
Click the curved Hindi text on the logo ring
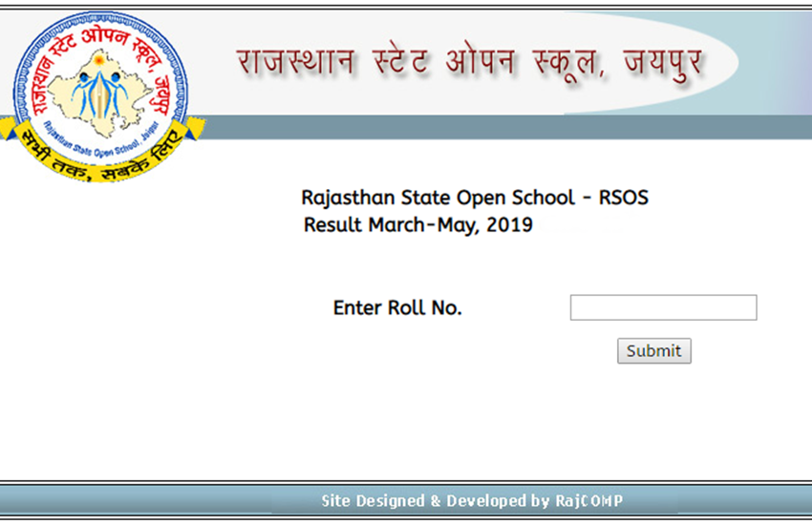tap(102, 38)
